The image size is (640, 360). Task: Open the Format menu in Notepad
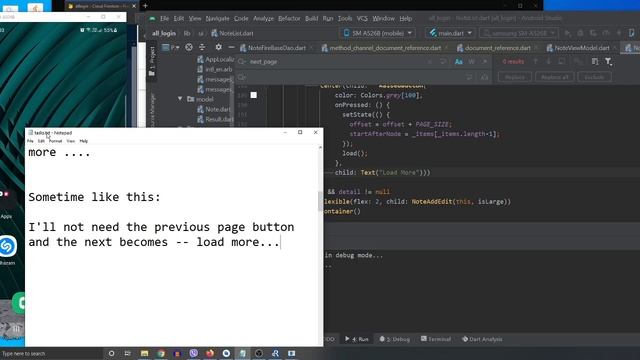click(56, 141)
